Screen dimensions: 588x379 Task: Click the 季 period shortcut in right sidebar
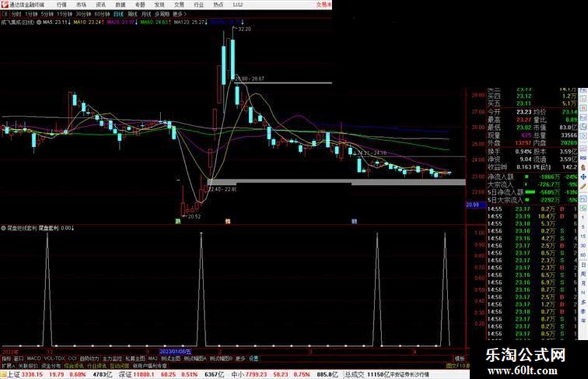pos(583,311)
